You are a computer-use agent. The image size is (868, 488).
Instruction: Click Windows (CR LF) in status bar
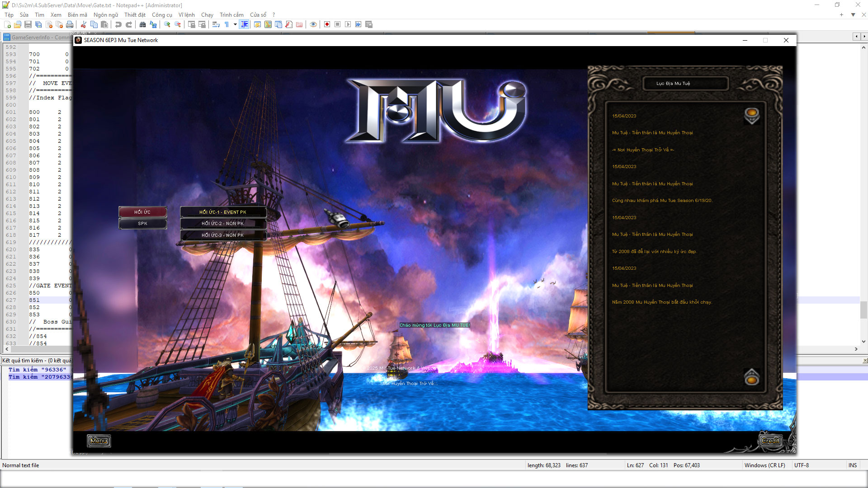(x=764, y=465)
